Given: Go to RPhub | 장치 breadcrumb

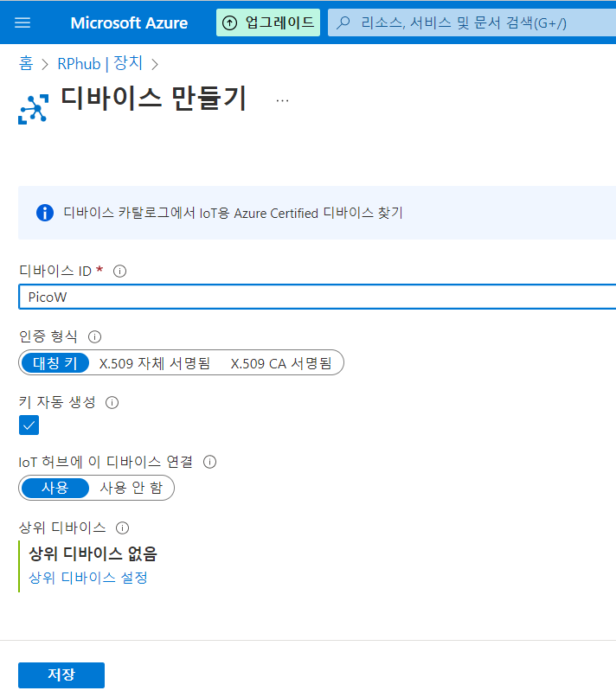Looking at the screenshot, I should pyautogui.click(x=100, y=64).
